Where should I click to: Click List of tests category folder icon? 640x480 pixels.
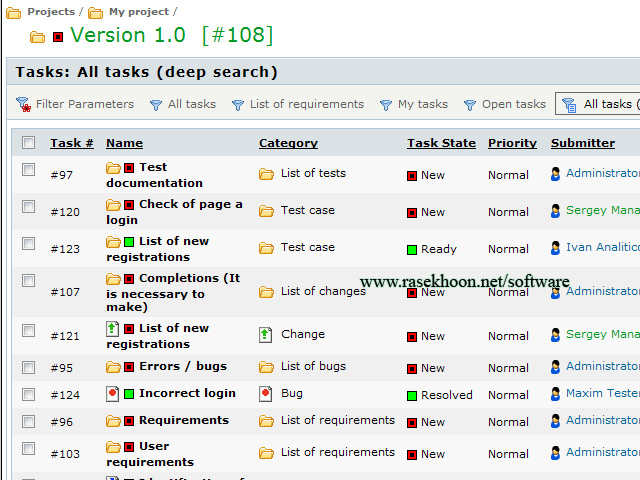(266, 175)
